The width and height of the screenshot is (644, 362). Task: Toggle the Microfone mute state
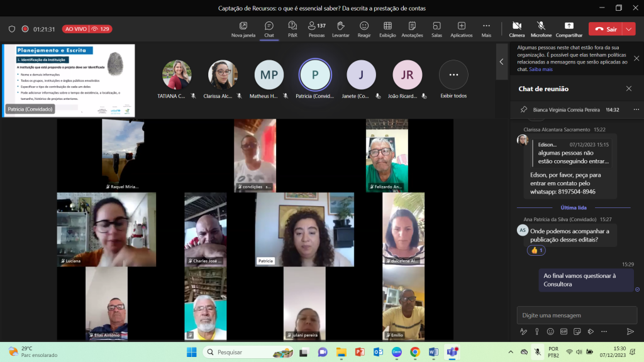tap(541, 30)
